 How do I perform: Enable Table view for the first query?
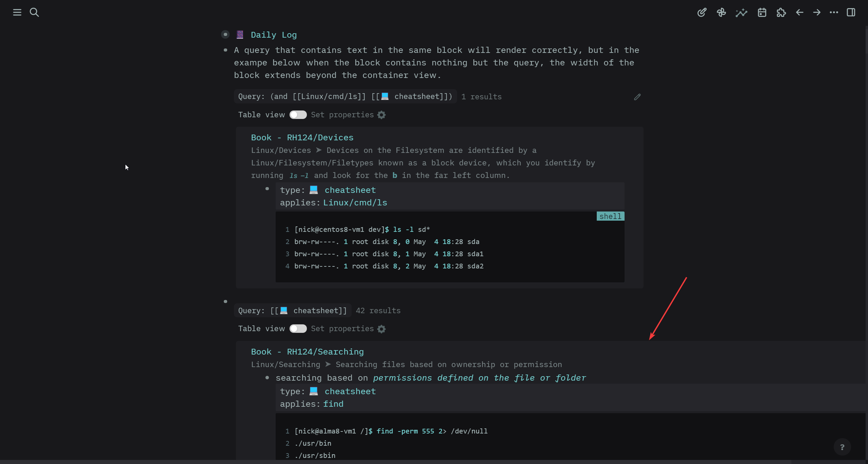(298, 115)
